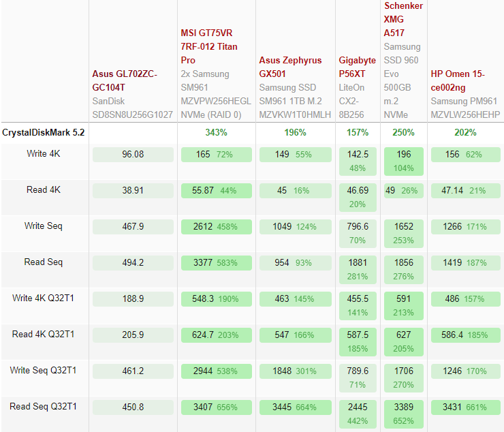Click the 165 72% cell
Screen dimensions: 504x432
click(217, 155)
